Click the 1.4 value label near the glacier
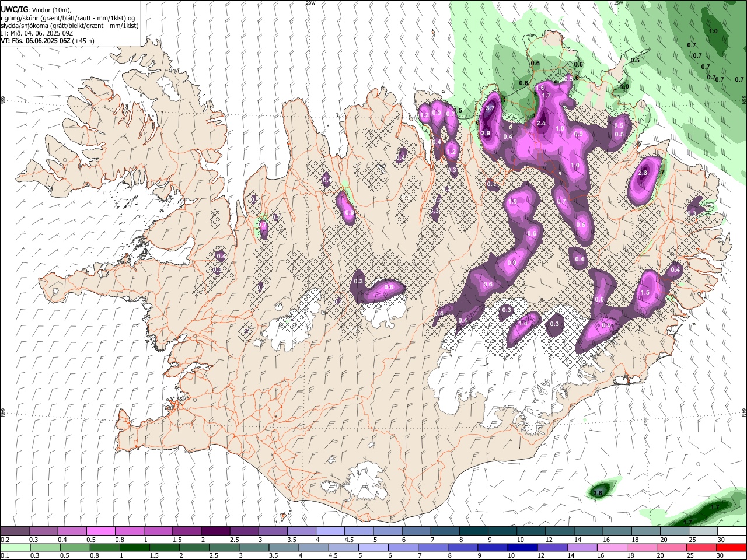 click(x=523, y=323)
